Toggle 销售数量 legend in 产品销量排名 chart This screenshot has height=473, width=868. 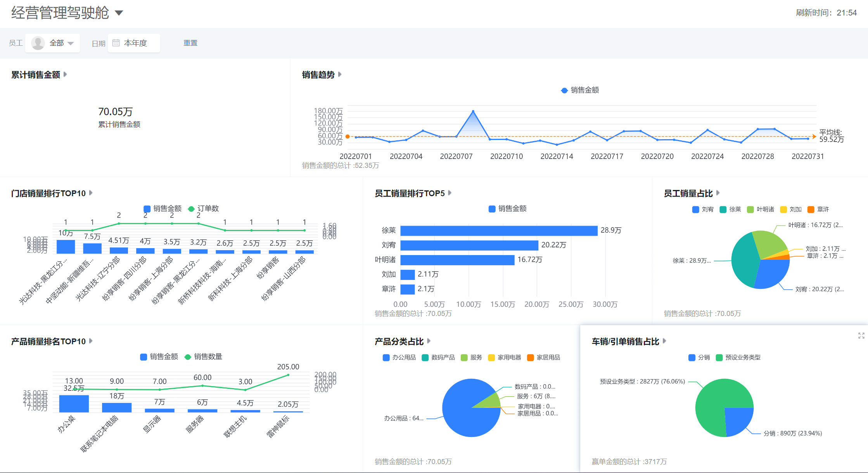(x=203, y=357)
